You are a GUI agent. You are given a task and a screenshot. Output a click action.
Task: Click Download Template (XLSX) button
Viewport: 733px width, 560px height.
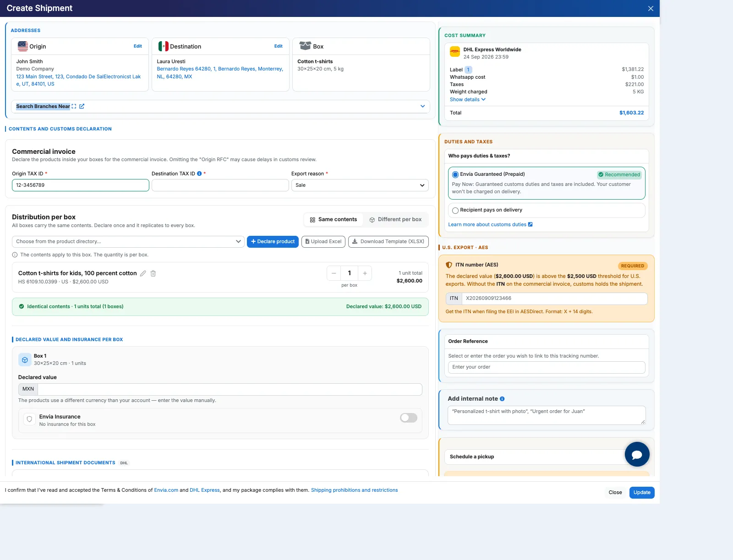pos(388,241)
